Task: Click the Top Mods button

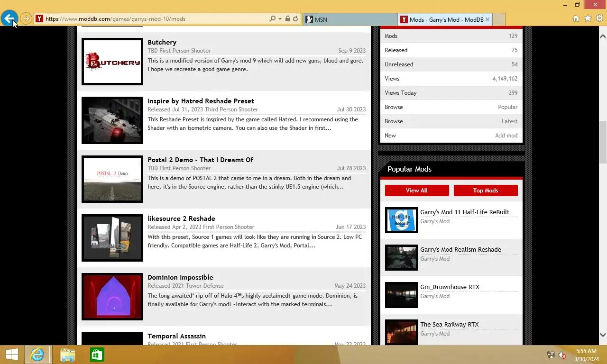Action: point(486,191)
